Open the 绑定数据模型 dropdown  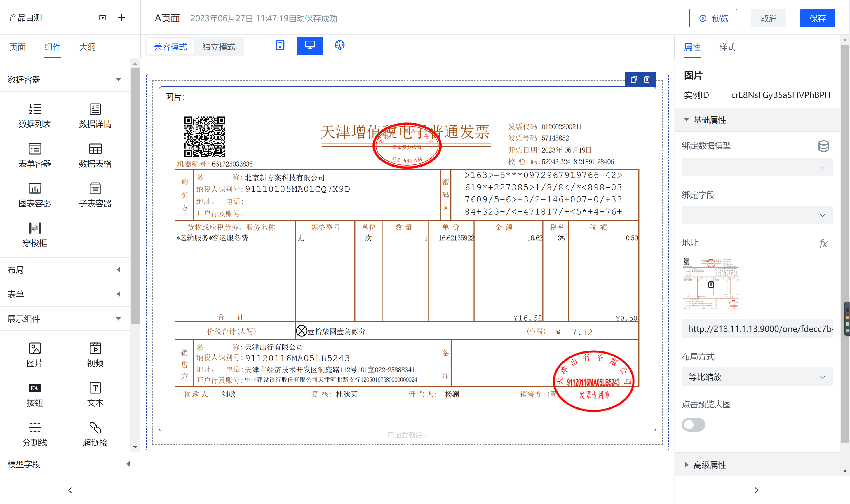pyautogui.click(x=757, y=167)
